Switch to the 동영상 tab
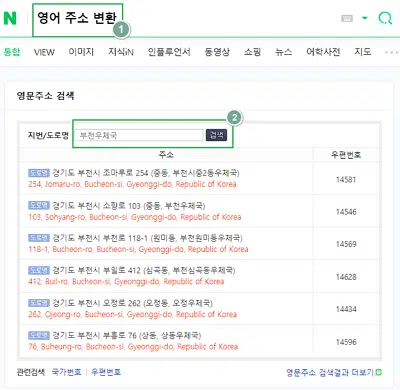 tap(217, 52)
